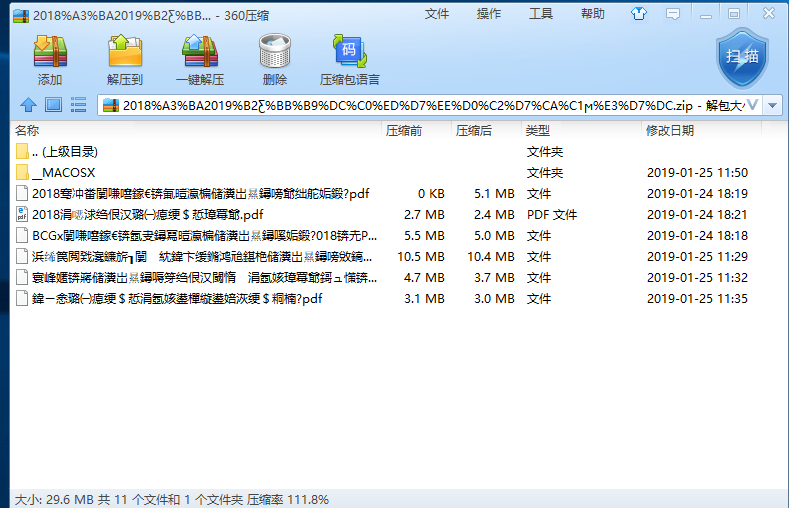Click the 删除 (Delete) trash icon

click(x=275, y=59)
